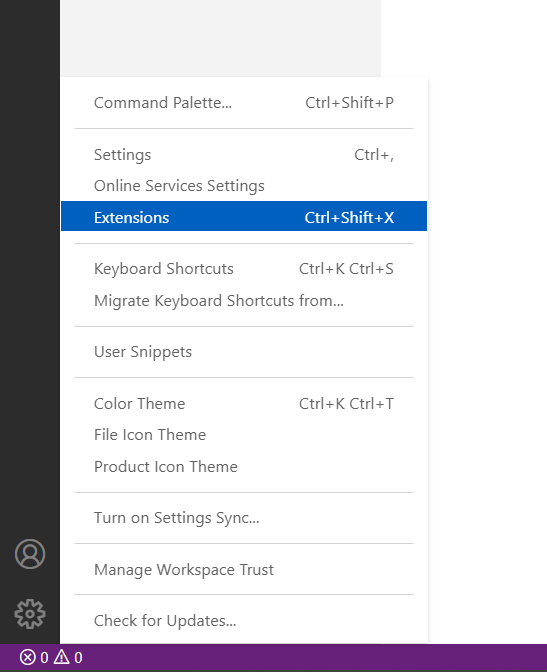Choose the highlighted Extensions item
Image resolution: width=547 pixels, height=672 pixels.
click(244, 216)
